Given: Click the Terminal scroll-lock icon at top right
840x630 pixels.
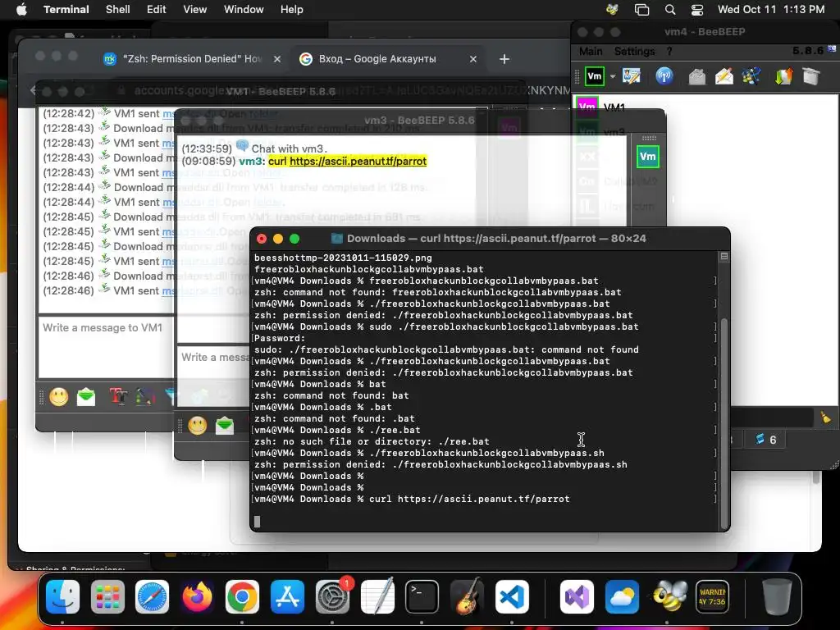Looking at the screenshot, I should 724,257.
